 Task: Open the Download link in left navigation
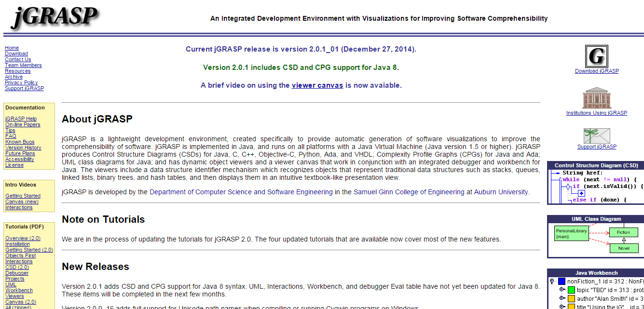pos(16,54)
